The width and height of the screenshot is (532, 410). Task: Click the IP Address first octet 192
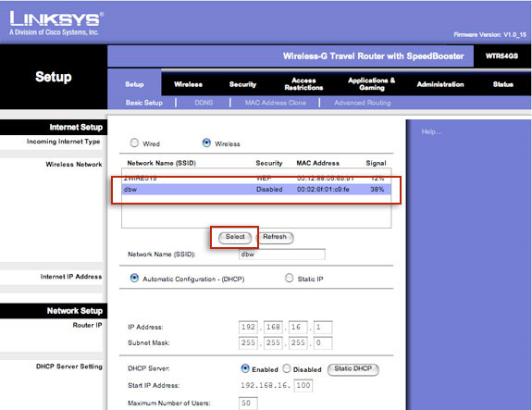pyautogui.click(x=248, y=328)
